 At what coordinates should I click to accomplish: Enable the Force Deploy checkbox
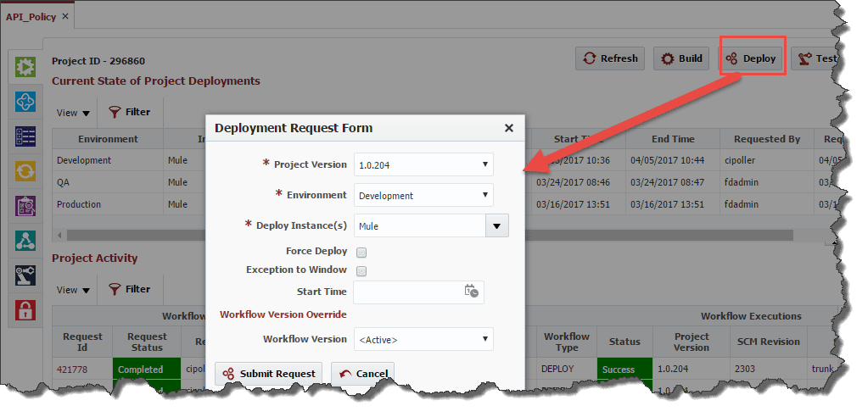361,253
